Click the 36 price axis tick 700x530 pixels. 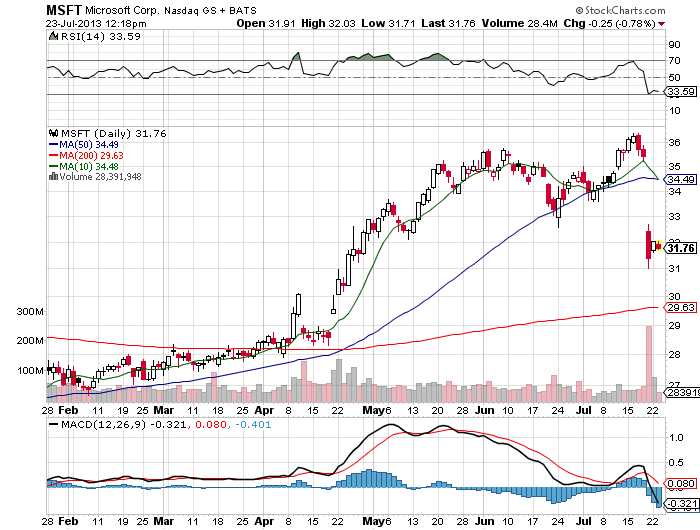[x=674, y=142]
